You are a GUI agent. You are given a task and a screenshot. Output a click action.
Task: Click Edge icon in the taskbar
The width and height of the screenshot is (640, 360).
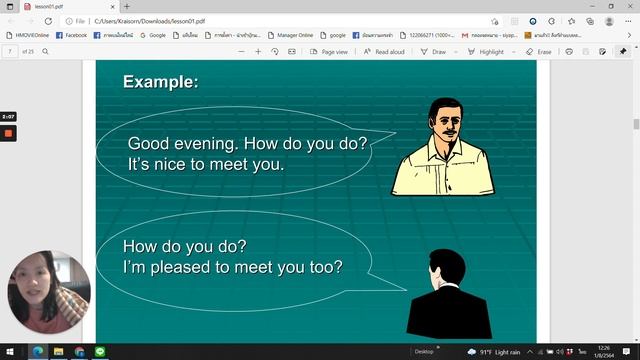(x=38, y=351)
